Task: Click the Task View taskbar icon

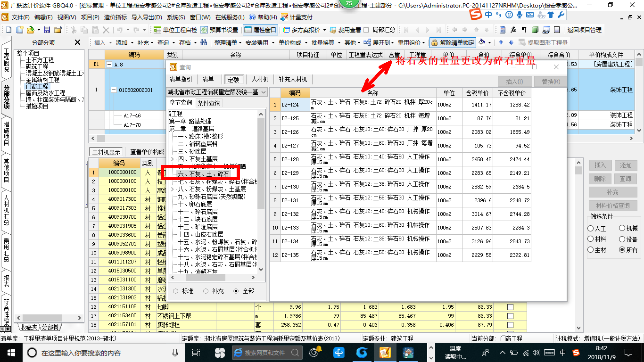Action: coord(197,352)
